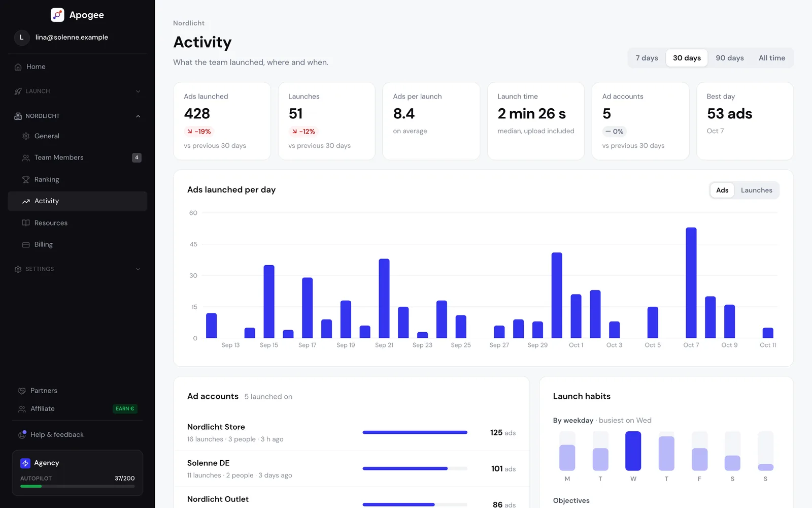Open Help & feedback
Screen dimensions: 812x508
[78, 434]
